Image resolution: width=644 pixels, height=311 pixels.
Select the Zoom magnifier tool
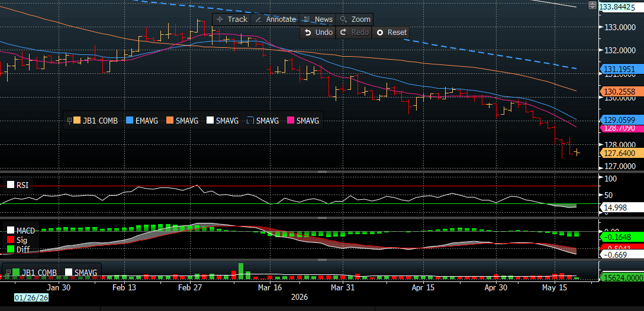pos(355,20)
